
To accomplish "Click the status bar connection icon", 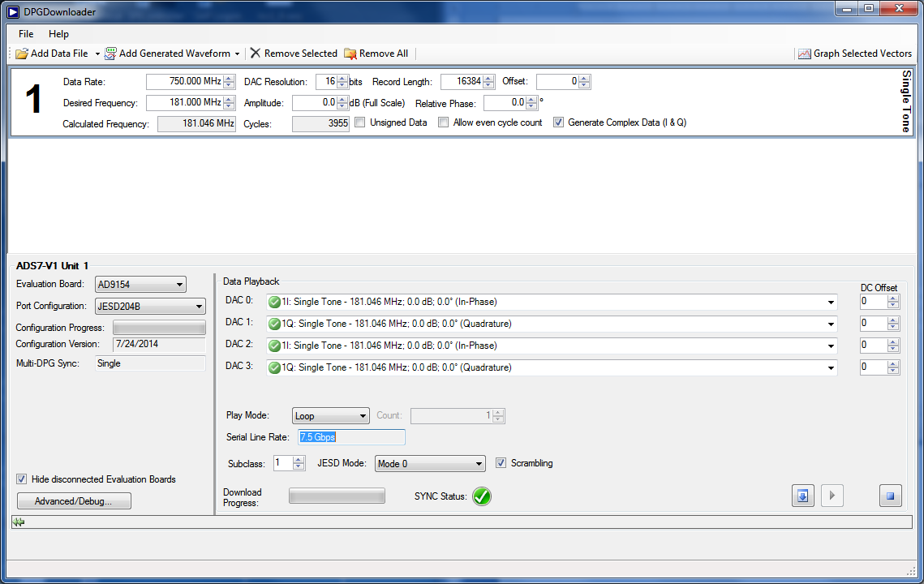I will [x=18, y=522].
